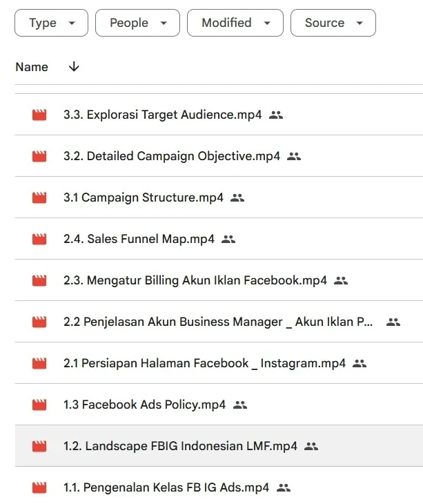
Task: Click video icon beside 2.4. Sales Funnel Map
Action: point(39,240)
